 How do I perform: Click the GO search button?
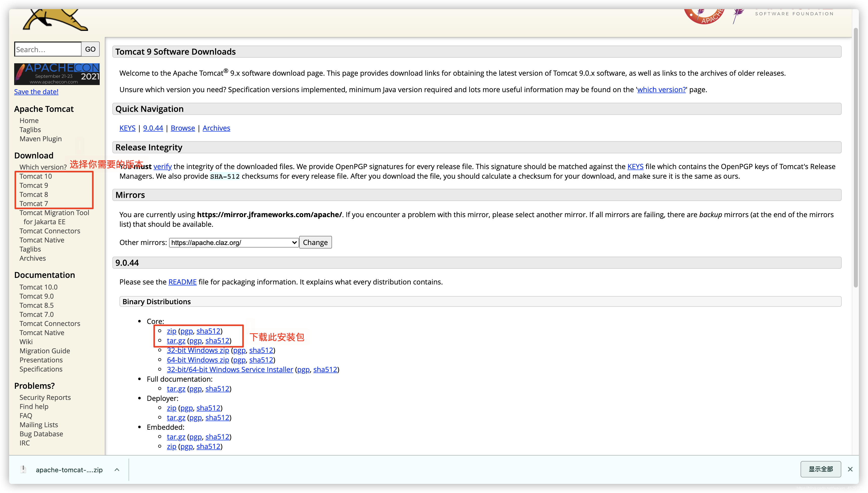tap(90, 49)
